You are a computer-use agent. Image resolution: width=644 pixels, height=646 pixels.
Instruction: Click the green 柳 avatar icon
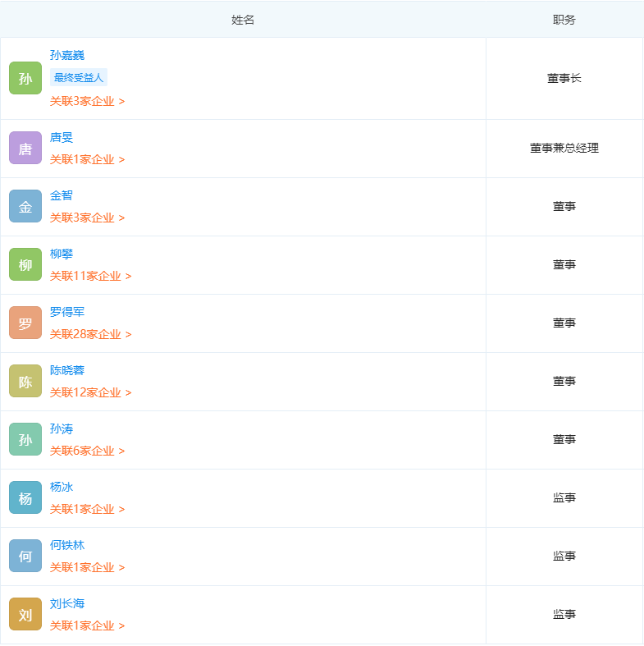point(25,264)
